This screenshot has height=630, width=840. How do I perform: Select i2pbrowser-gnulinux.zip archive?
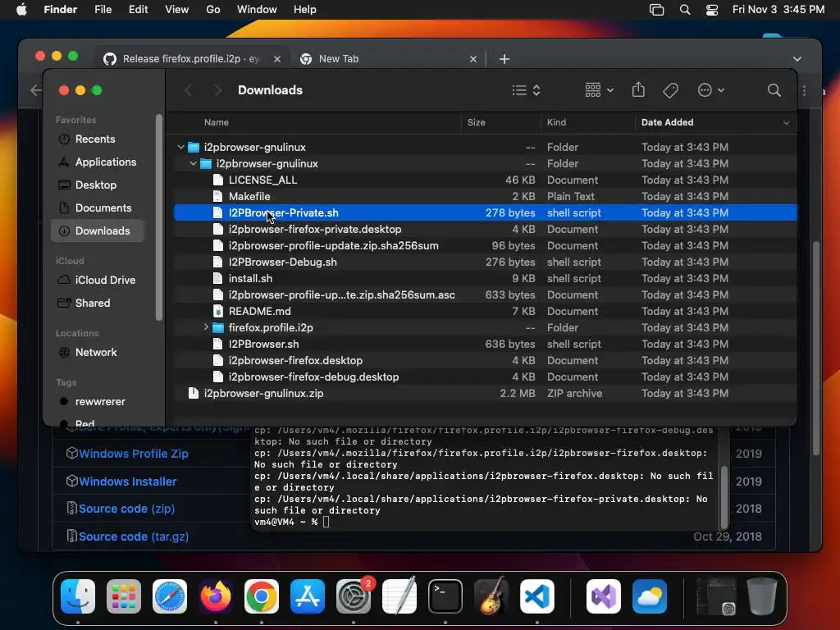(486, 393)
